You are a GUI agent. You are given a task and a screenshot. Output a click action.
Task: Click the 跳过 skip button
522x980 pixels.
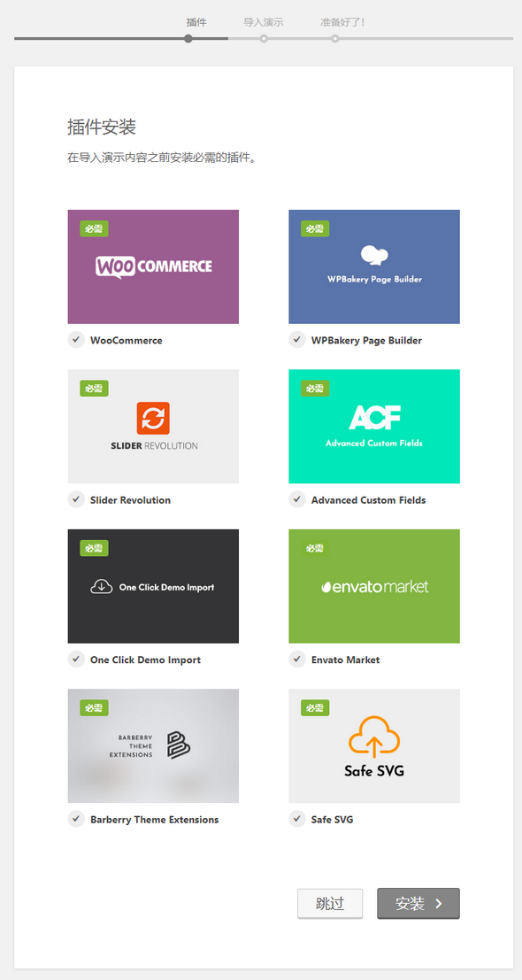330,904
